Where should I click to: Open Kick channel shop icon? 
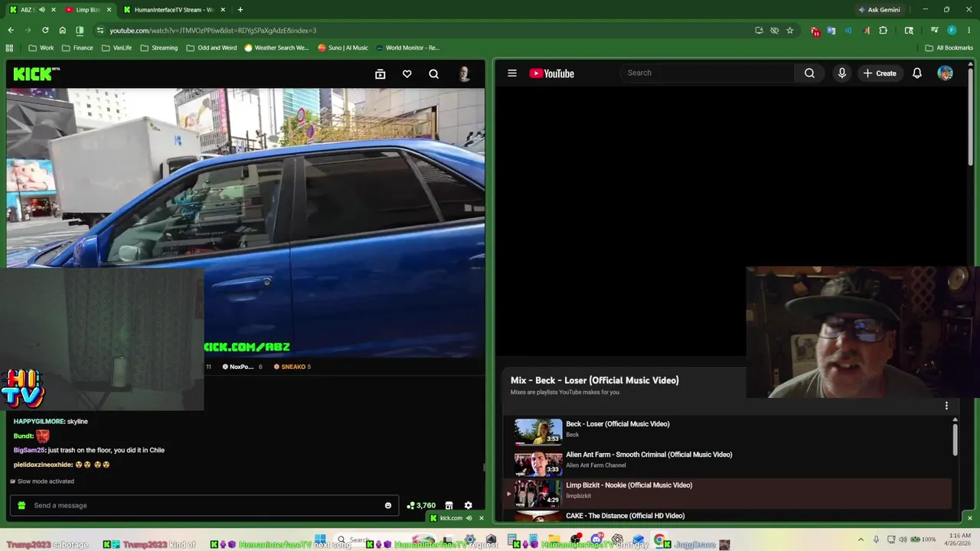point(449,505)
